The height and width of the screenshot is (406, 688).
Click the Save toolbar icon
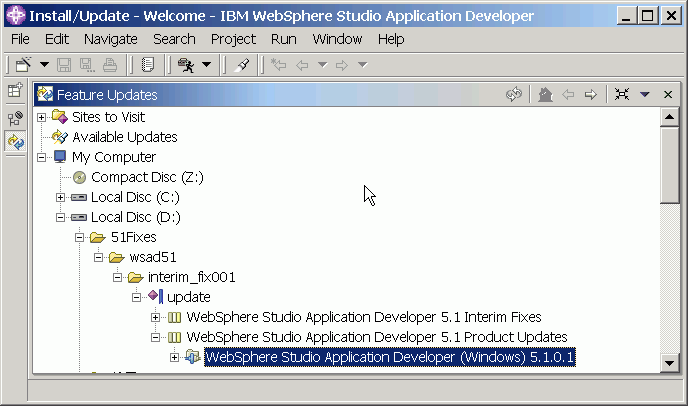(x=64, y=65)
